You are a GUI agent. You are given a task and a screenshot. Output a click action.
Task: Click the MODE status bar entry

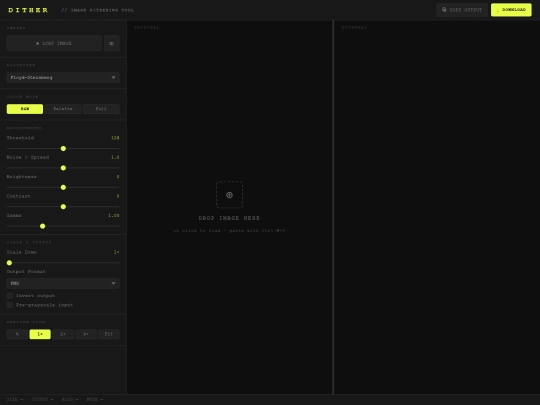(x=95, y=399)
